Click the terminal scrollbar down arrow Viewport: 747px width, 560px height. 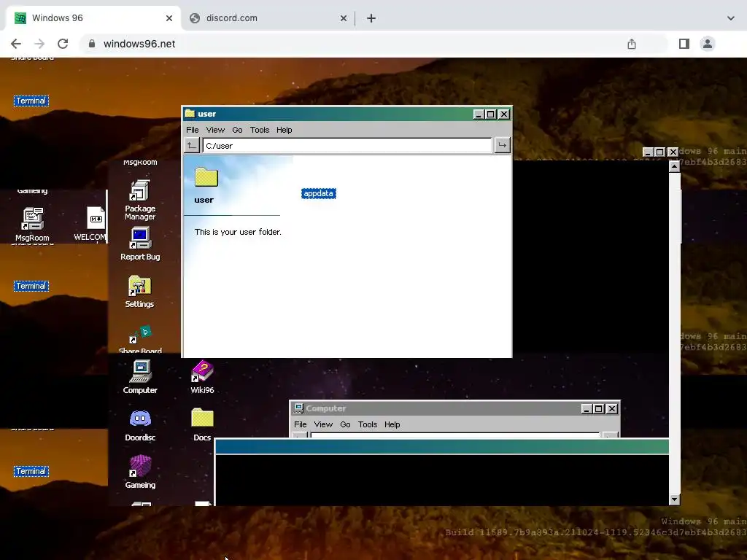tap(674, 499)
